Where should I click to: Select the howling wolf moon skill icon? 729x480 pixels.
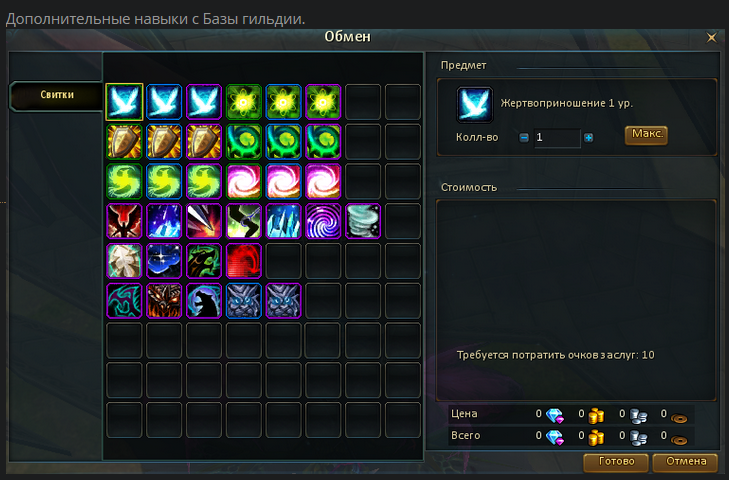pos(204,301)
